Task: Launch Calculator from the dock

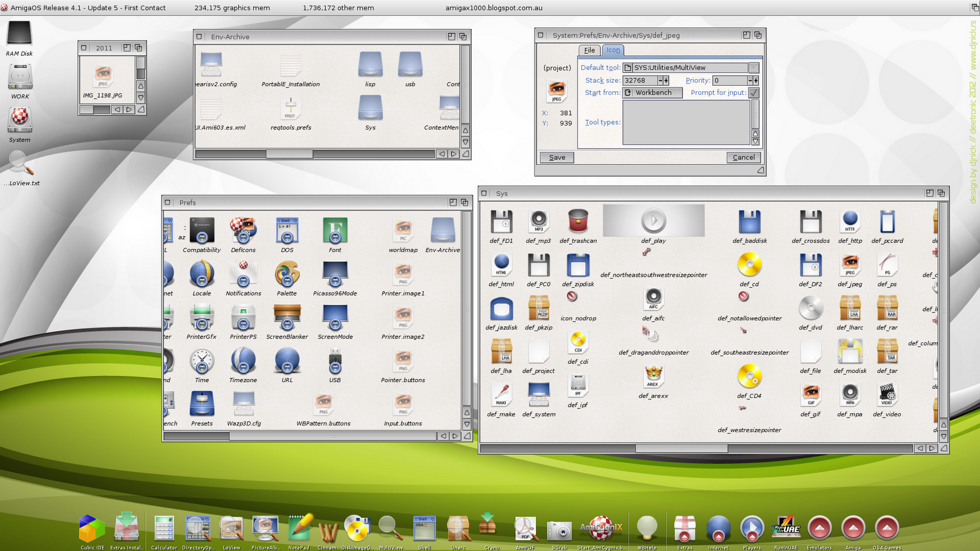Action: pyautogui.click(x=164, y=528)
